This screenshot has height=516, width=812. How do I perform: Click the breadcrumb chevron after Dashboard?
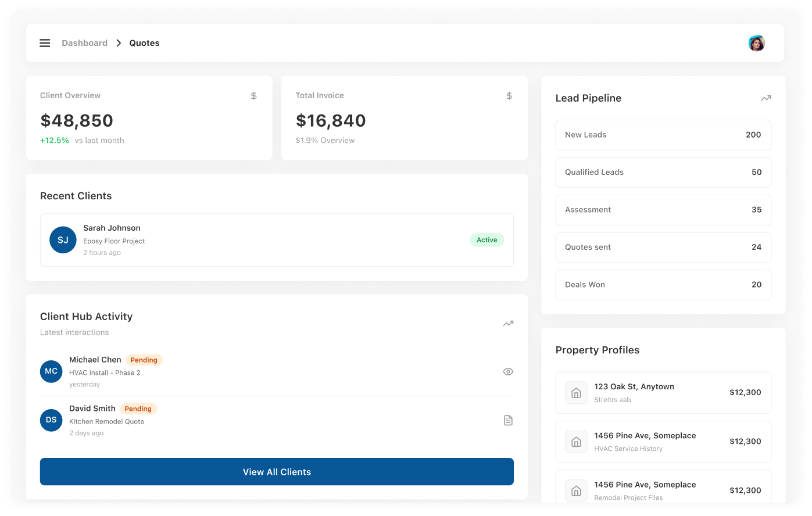pyautogui.click(x=119, y=43)
